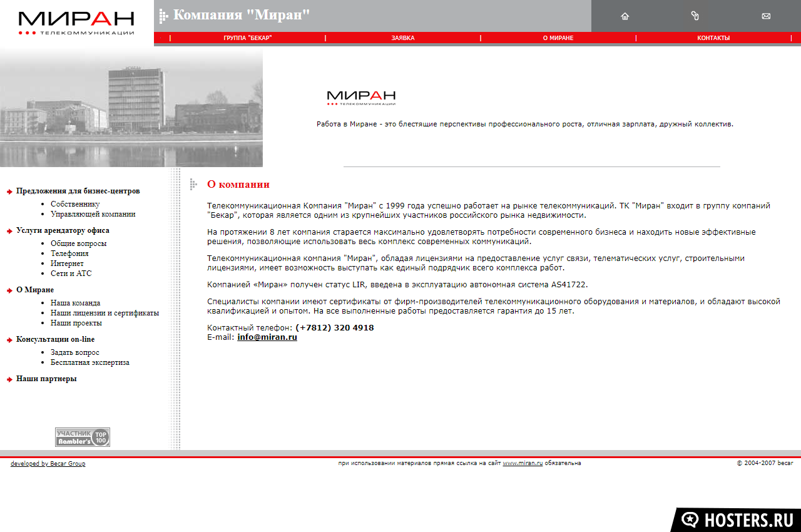Open the Контакты menu item
The image size is (801, 532).
tap(713, 38)
